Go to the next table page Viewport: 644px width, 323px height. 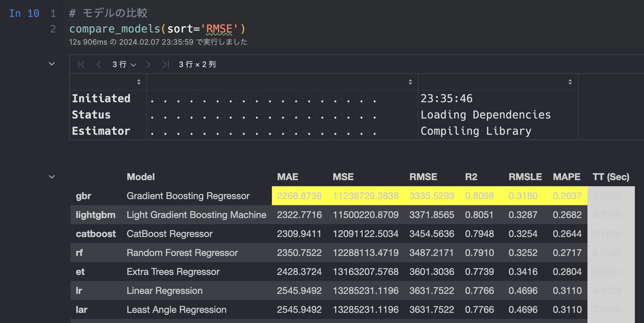point(148,64)
